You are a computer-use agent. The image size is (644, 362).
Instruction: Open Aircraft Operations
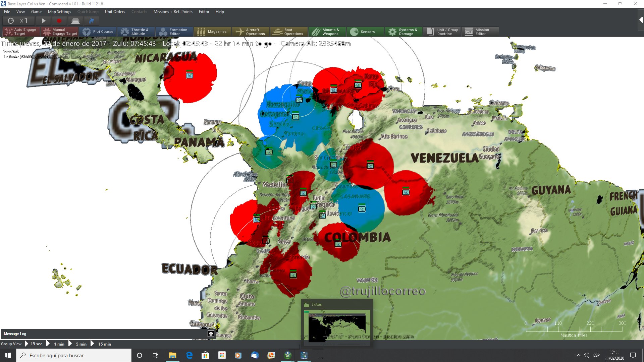click(x=251, y=32)
